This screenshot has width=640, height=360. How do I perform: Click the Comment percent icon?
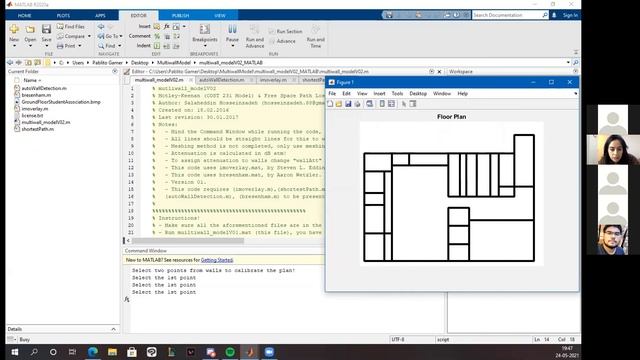(157, 36)
